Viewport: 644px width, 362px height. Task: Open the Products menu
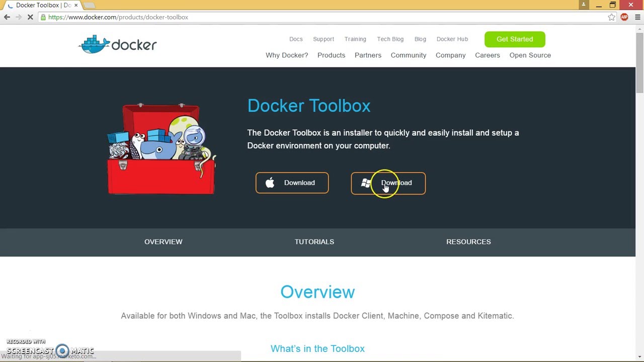pos(331,55)
